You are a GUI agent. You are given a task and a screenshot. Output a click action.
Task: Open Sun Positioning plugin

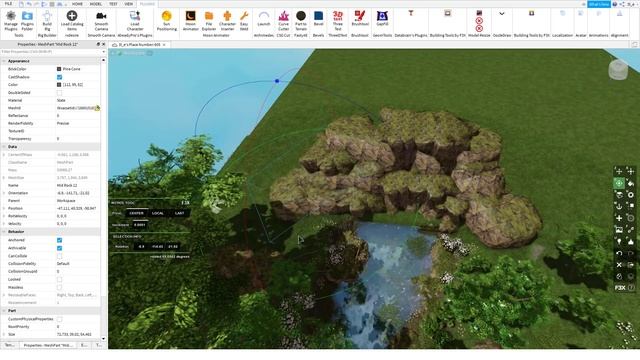tap(167, 20)
